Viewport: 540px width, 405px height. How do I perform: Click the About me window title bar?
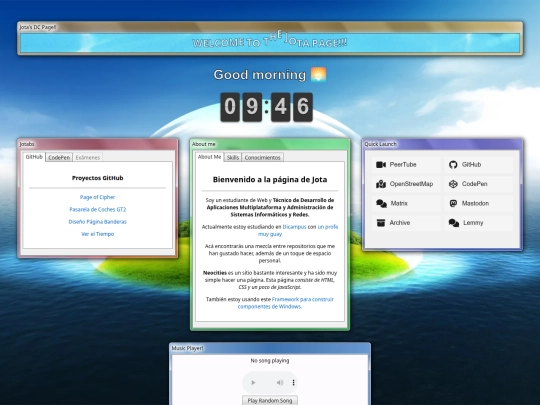click(270, 144)
